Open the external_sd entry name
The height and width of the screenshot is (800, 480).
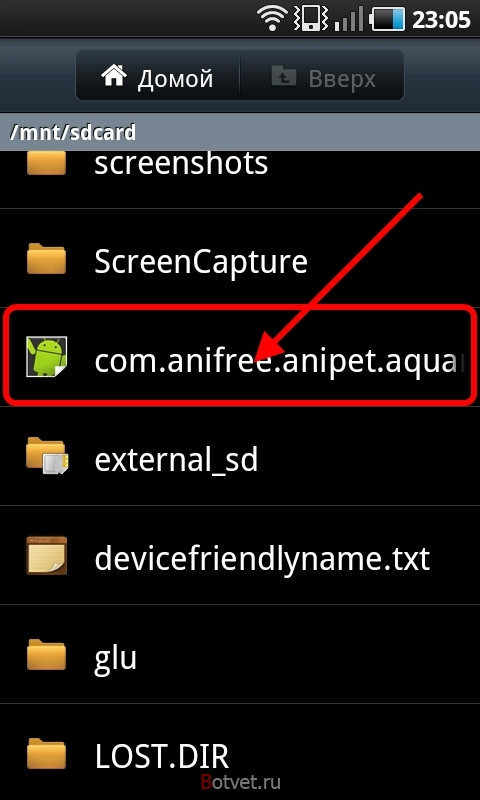[176, 459]
